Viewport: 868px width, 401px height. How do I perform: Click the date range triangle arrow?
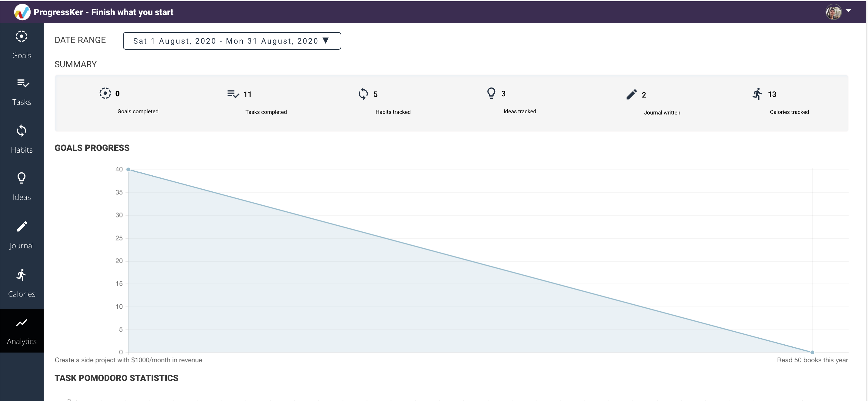(326, 40)
